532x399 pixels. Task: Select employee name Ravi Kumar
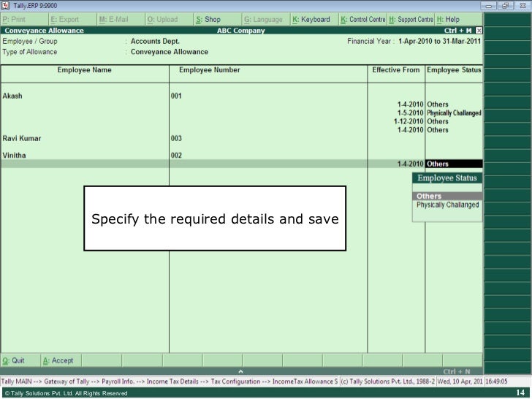(21, 138)
